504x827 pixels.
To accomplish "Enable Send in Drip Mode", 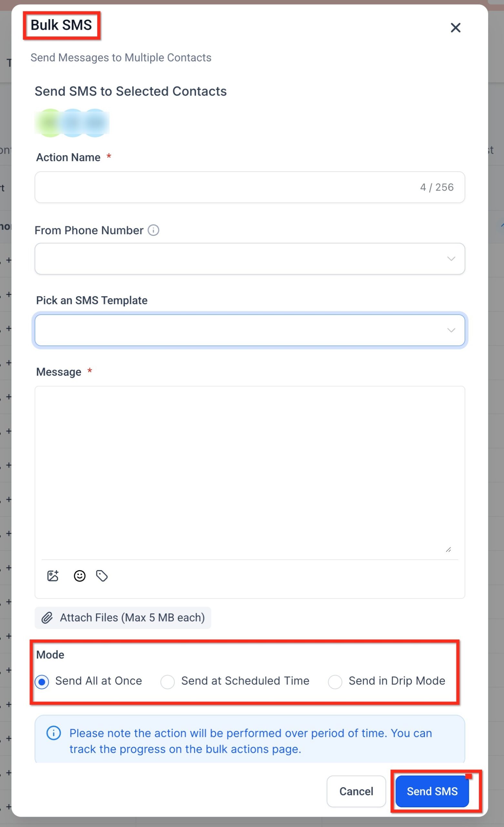I will tap(335, 681).
